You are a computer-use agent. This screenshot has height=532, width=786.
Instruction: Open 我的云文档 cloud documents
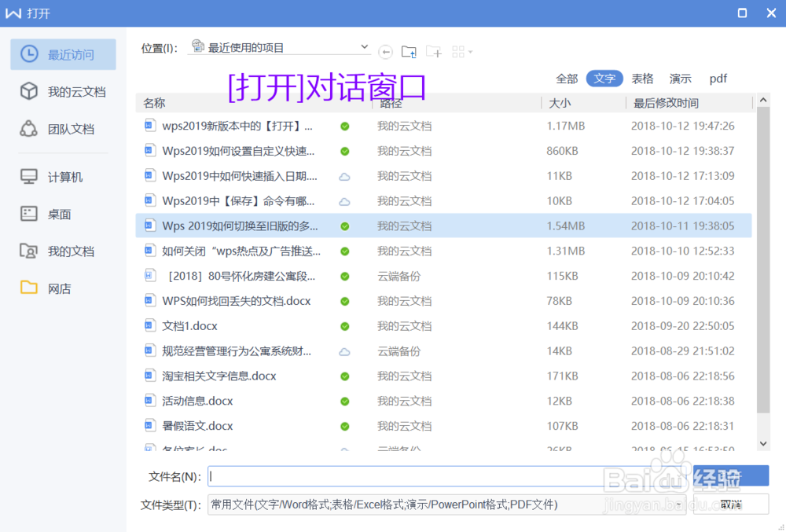pyautogui.click(x=63, y=92)
